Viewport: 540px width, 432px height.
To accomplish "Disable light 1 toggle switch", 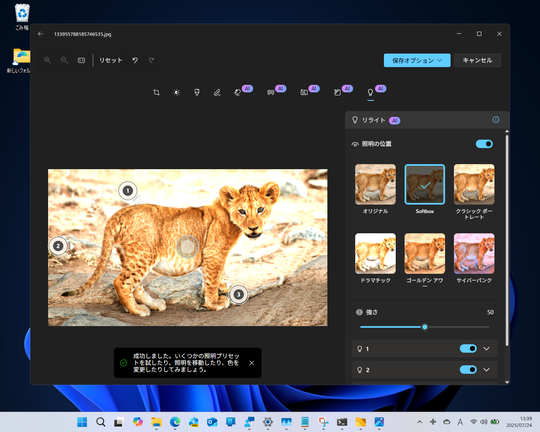I will click(x=468, y=349).
